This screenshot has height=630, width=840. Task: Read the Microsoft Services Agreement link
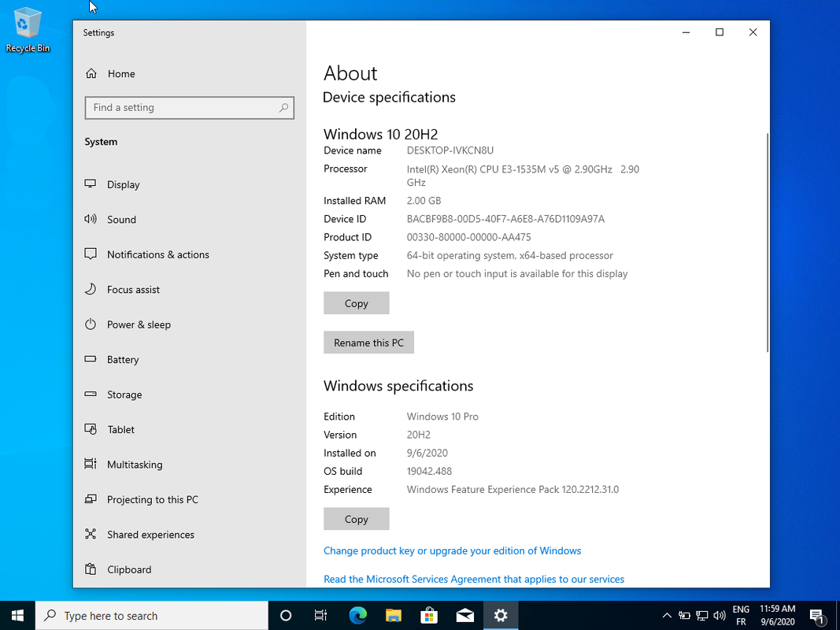[x=474, y=579]
